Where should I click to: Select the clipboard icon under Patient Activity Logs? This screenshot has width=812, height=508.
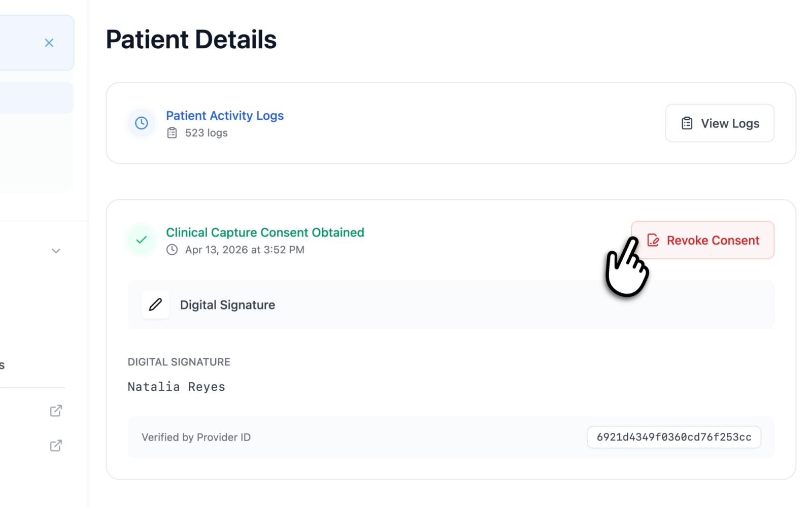[172, 132]
